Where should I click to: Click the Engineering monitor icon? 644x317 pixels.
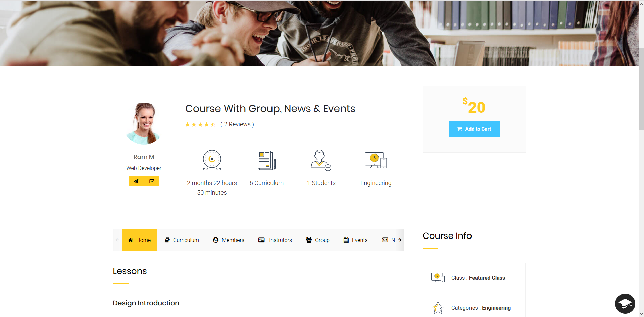(376, 160)
